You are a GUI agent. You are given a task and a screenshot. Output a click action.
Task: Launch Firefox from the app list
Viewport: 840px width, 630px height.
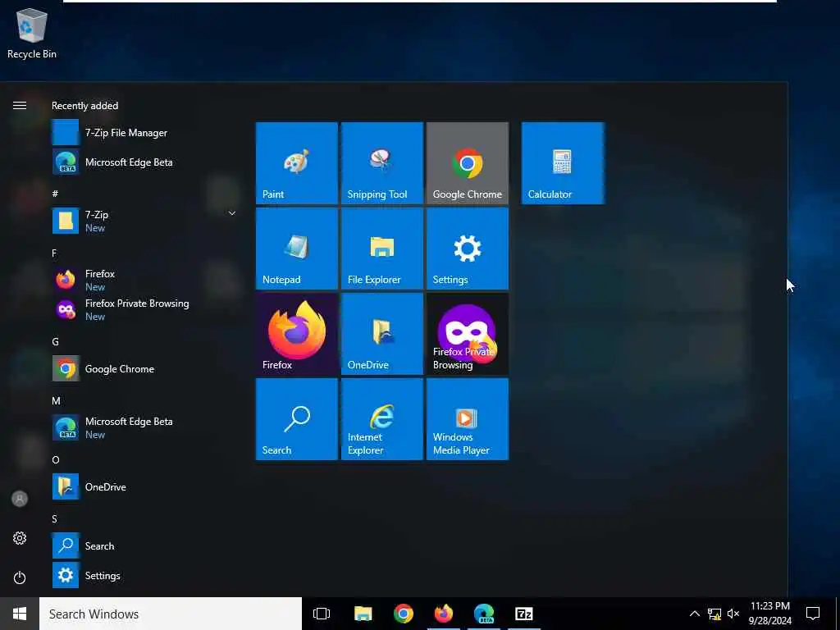point(144,280)
